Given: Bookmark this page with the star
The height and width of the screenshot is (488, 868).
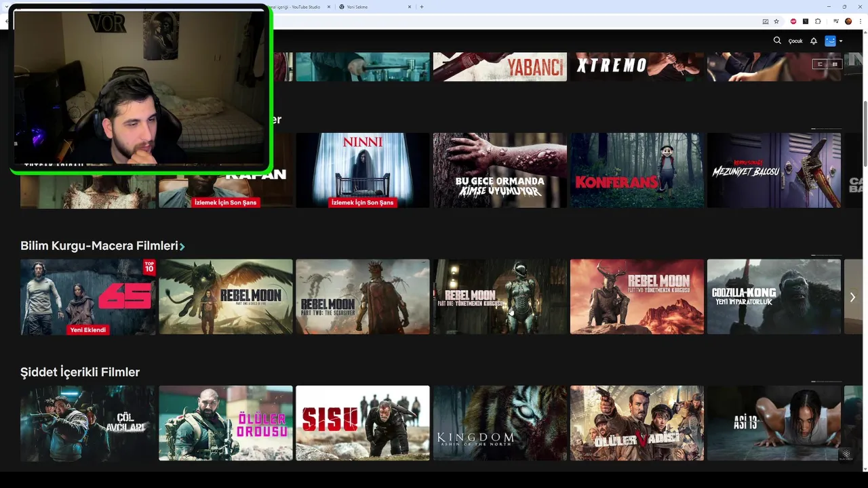Looking at the screenshot, I should (x=776, y=21).
